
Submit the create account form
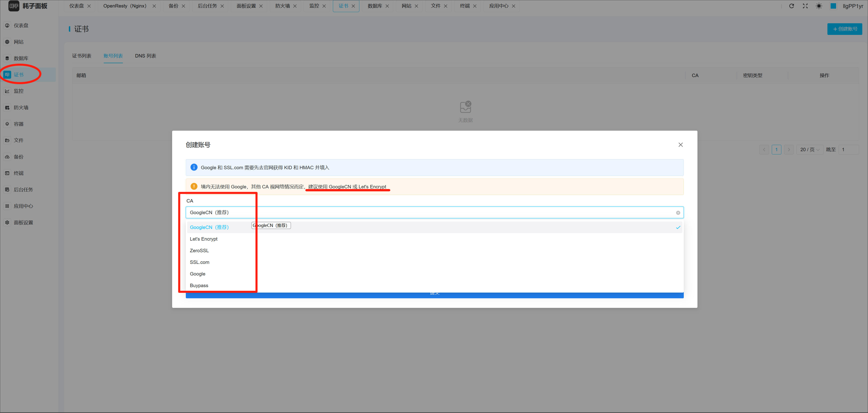point(434,295)
